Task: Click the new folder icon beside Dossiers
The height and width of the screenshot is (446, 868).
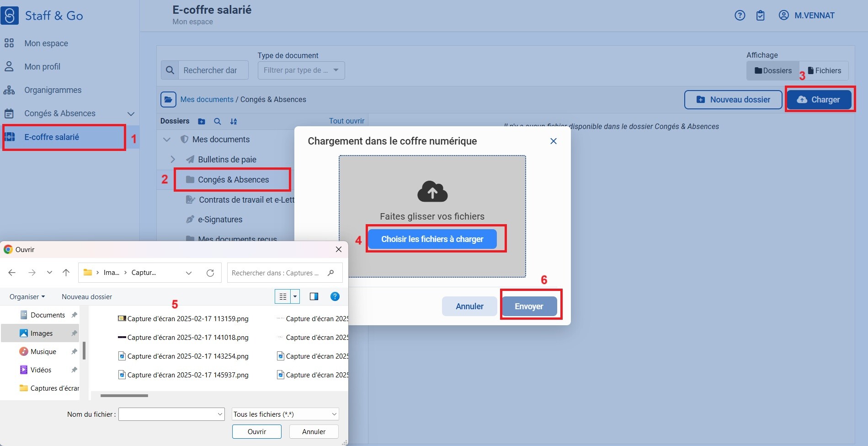Action: point(202,121)
